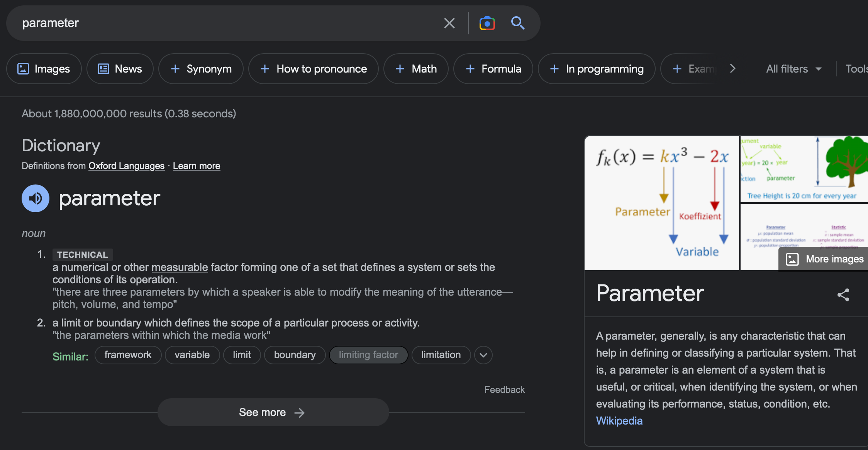Expand the All filters dropdown
The height and width of the screenshot is (450, 868).
[793, 69]
